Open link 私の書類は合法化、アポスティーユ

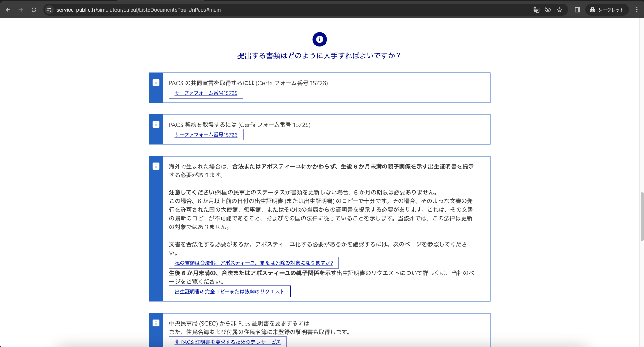[x=254, y=263]
